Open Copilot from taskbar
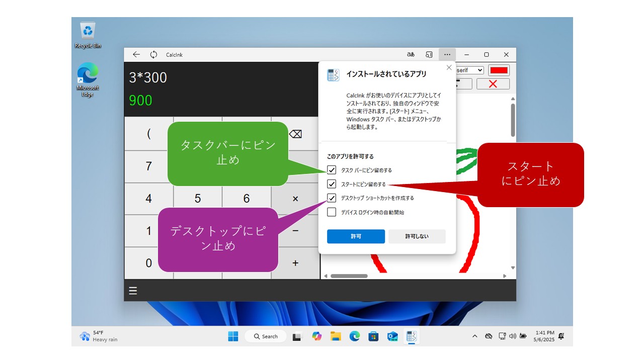This screenshot has height=362, width=644. coord(316,336)
